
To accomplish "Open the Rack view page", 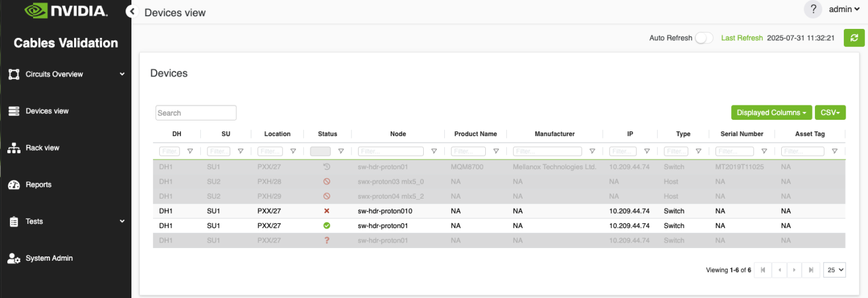I will (x=42, y=148).
